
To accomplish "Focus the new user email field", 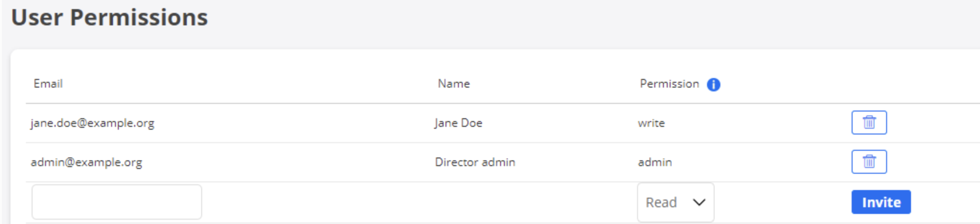I will coord(116,202).
